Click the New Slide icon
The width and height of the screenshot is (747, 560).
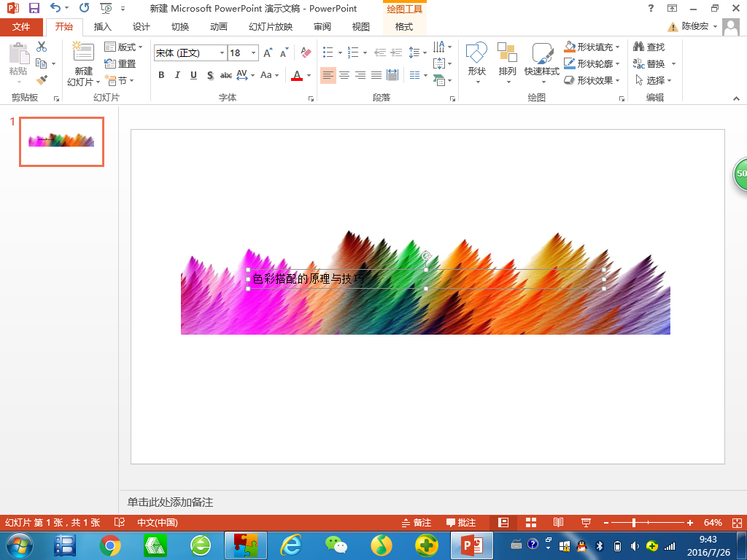[83, 51]
